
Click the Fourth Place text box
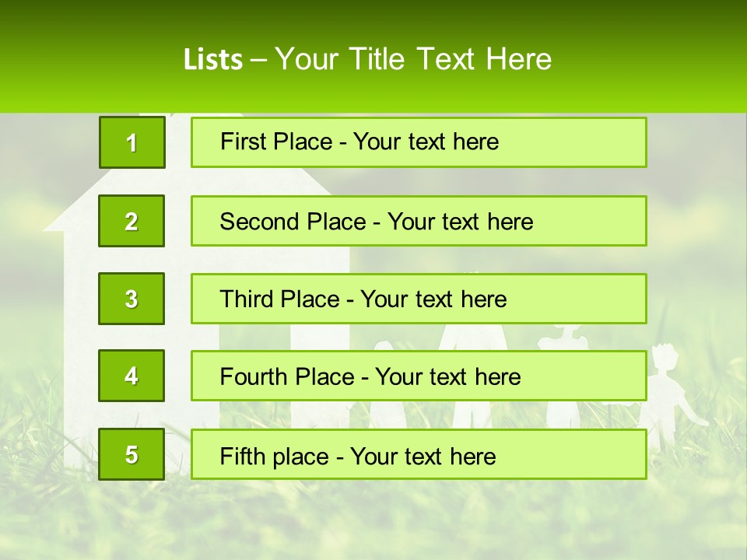pyautogui.click(x=418, y=376)
